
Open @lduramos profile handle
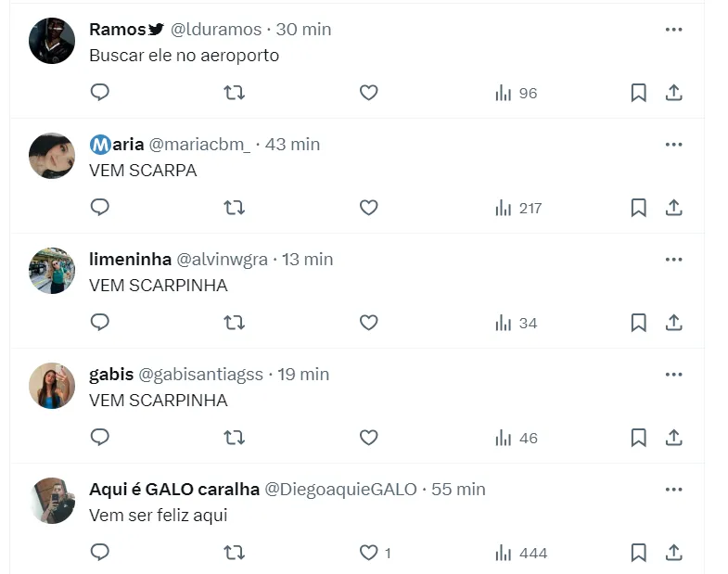pyautogui.click(x=216, y=30)
